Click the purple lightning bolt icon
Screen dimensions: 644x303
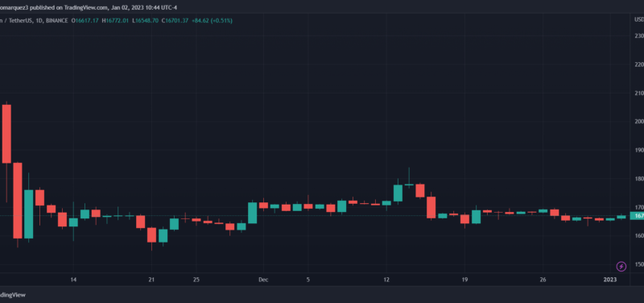point(621,267)
